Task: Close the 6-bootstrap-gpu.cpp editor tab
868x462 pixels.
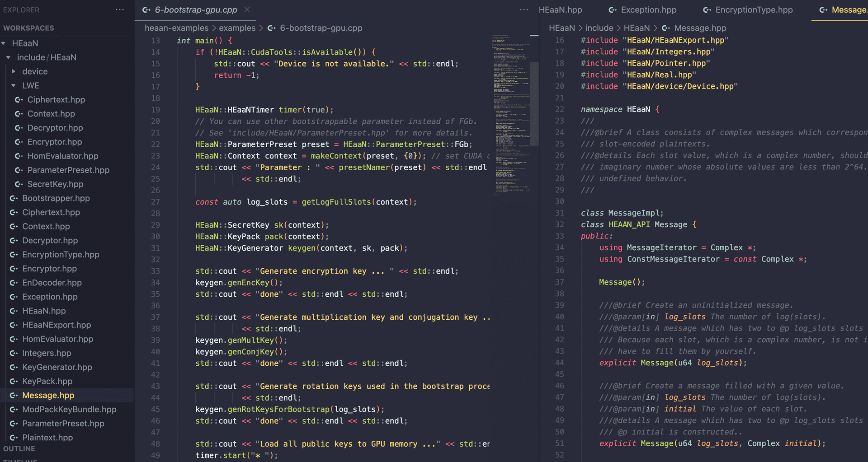Action: (x=247, y=9)
